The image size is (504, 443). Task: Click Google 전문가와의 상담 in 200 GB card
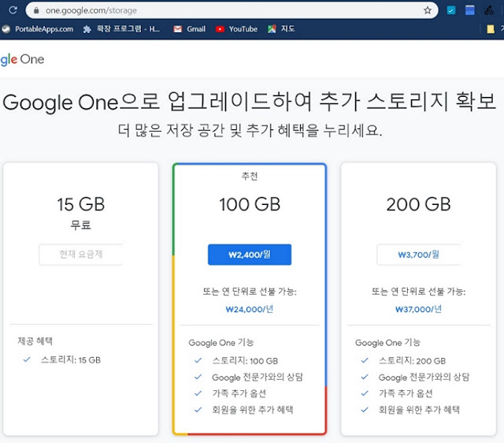coord(424,377)
